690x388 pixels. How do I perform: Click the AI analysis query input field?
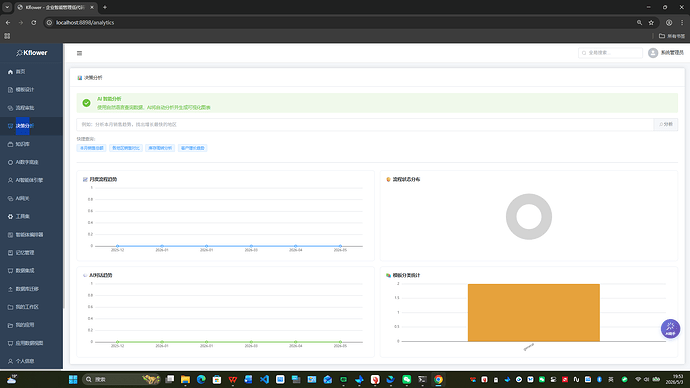365,124
